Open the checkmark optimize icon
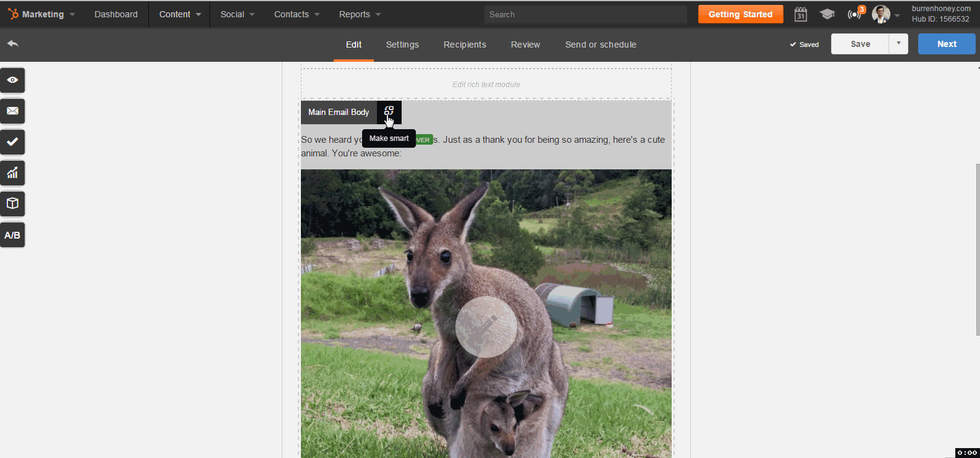This screenshot has width=980, height=458. point(12,142)
